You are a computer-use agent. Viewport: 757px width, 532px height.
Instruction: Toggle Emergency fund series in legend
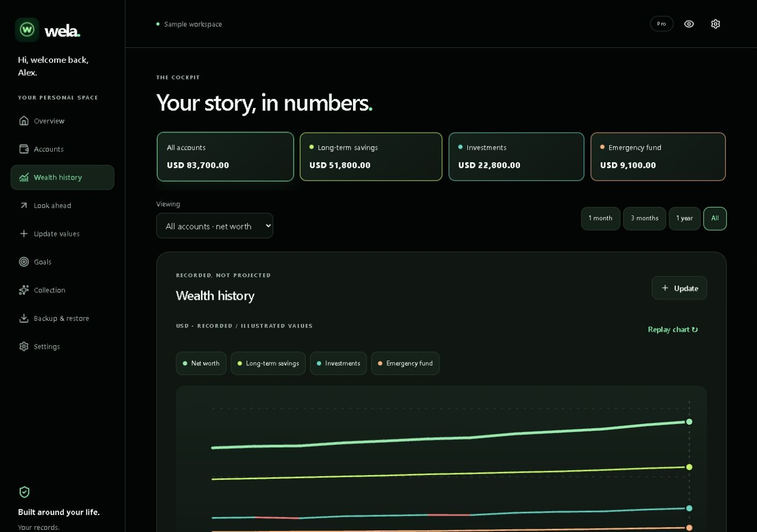point(405,363)
